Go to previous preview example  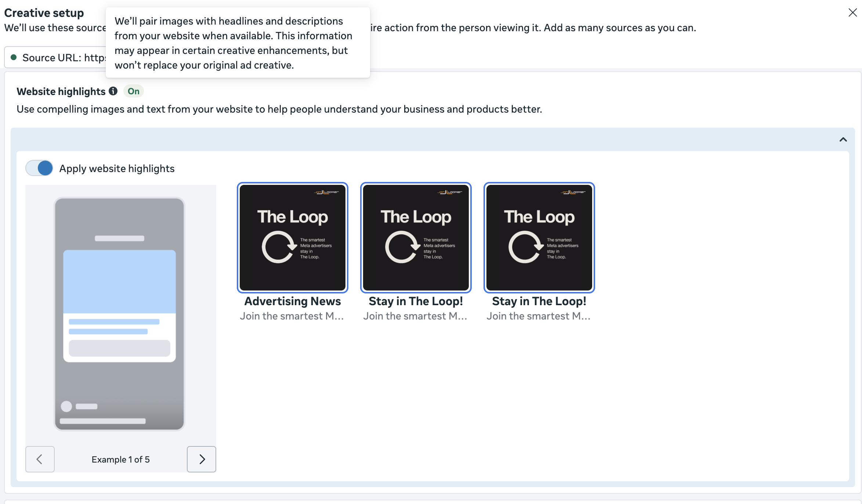40,459
